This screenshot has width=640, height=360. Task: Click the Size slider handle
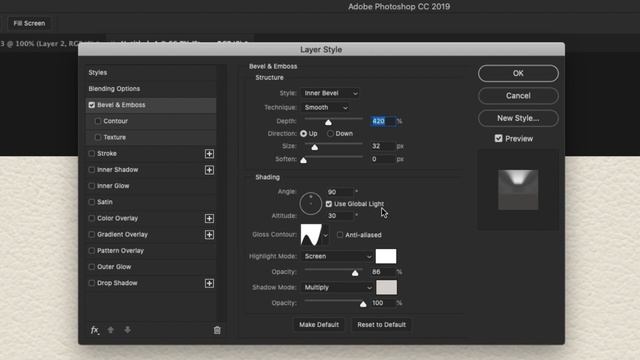point(315,147)
